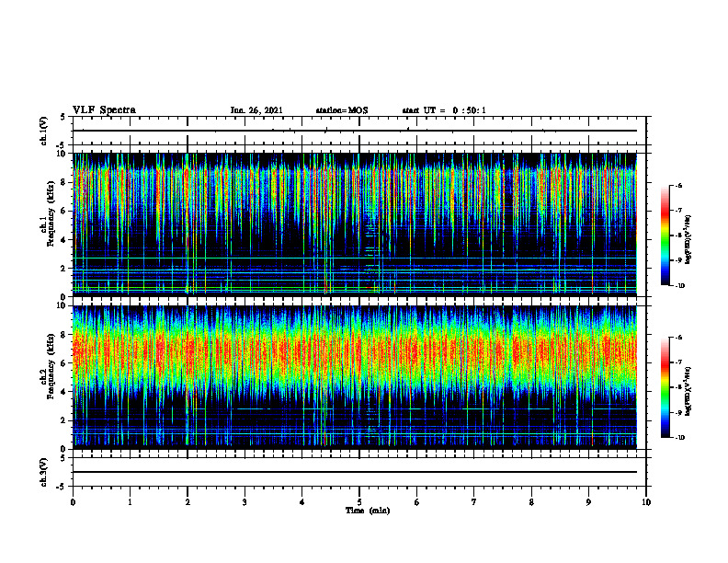
Task: Click the "Time (min)" axis label
Action: tap(368, 511)
